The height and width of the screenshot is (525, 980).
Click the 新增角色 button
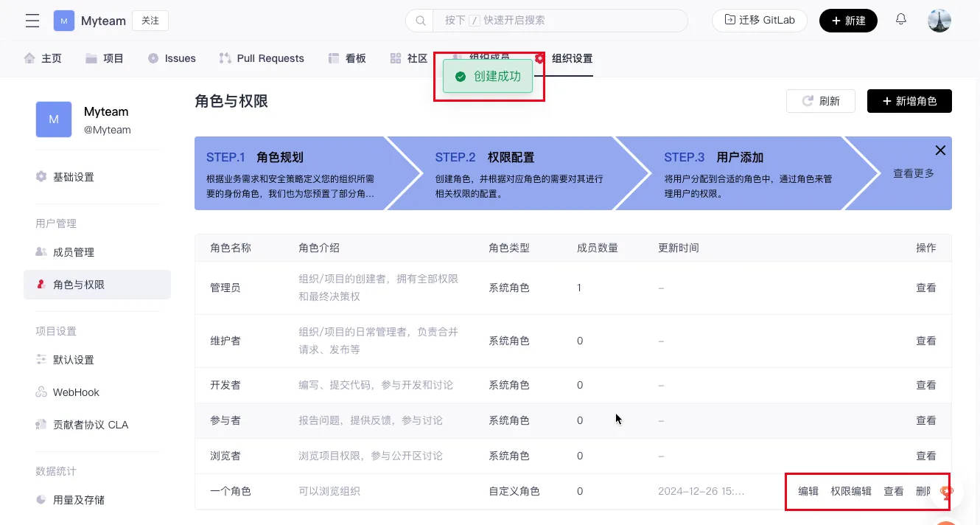pos(909,101)
